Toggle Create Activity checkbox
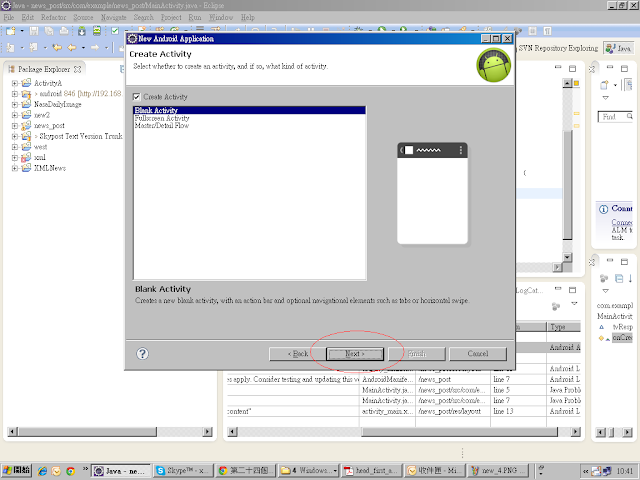Viewport: 640px width, 480px height. pos(137,97)
